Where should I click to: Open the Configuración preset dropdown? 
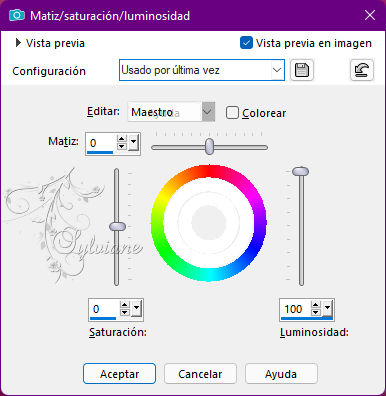tap(202, 70)
